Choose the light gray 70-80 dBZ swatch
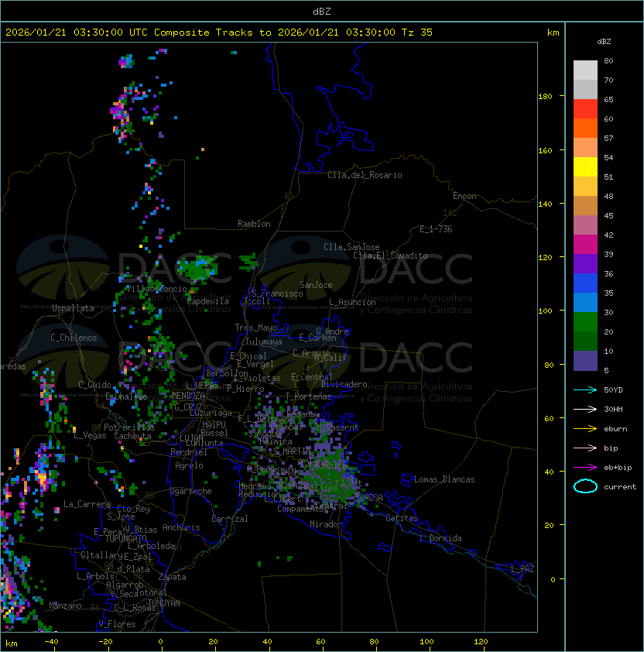The height and width of the screenshot is (652, 644). pos(585,70)
